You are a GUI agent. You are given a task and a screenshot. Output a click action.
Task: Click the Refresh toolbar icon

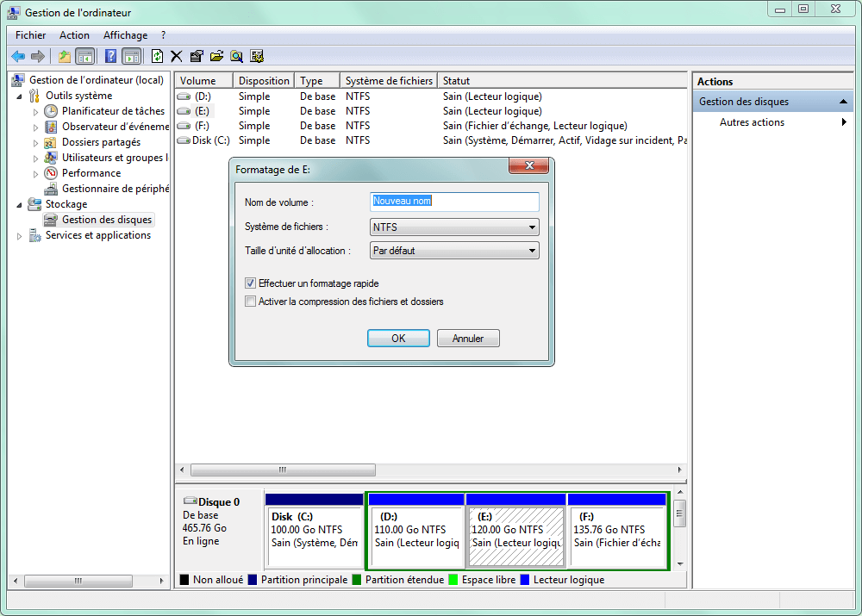click(x=157, y=55)
